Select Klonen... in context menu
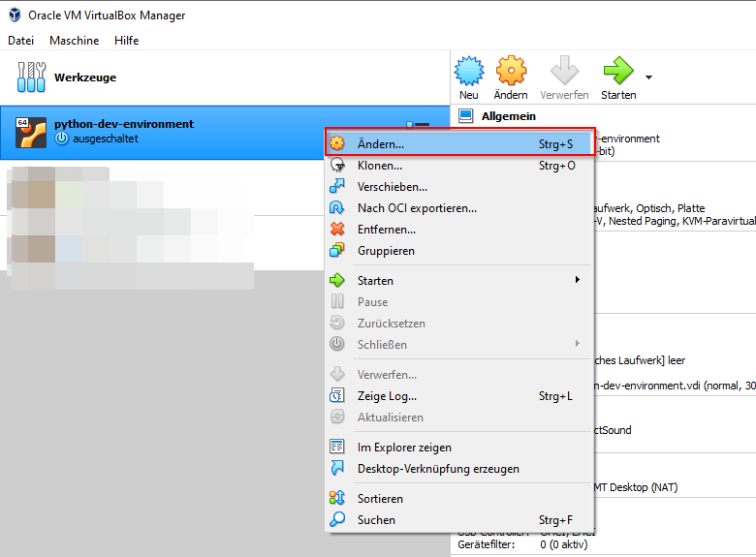The width and height of the screenshot is (756, 557). [x=459, y=166]
